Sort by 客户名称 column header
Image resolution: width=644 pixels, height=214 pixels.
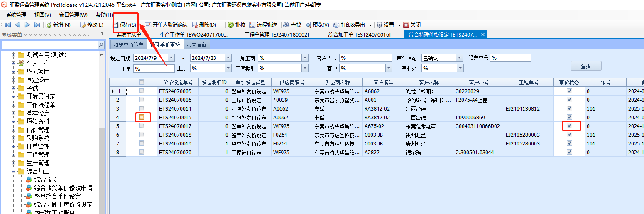(x=429, y=82)
